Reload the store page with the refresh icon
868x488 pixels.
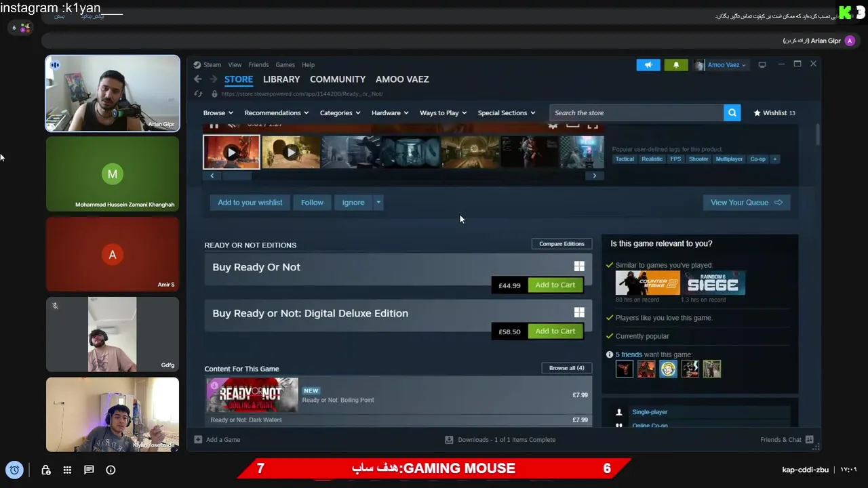(198, 94)
